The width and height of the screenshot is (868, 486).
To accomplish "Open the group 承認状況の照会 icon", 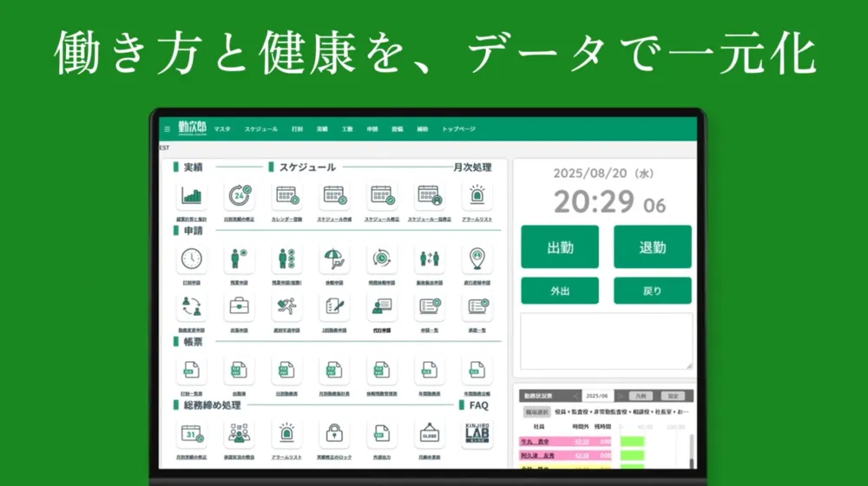I will tap(240, 434).
